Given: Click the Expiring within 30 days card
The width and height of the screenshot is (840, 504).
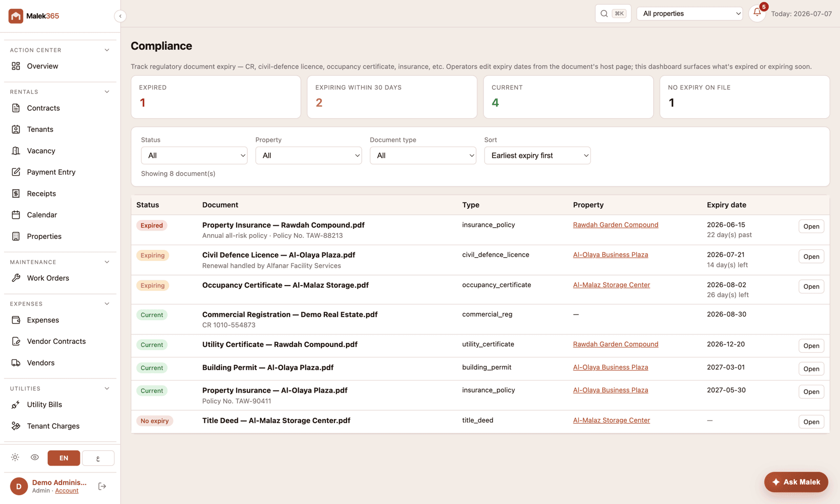Looking at the screenshot, I should [x=392, y=97].
